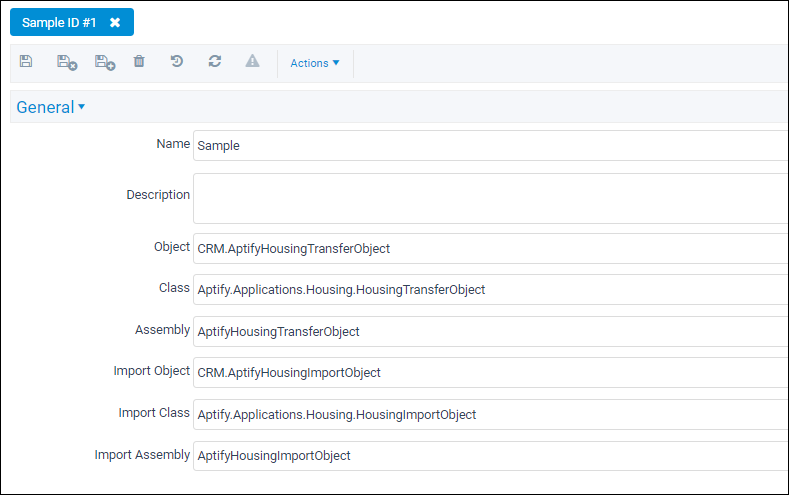Viewport: 789px width, 495px height.
Task: Close the Sample ID #1 tab
Action: [115, 23]
